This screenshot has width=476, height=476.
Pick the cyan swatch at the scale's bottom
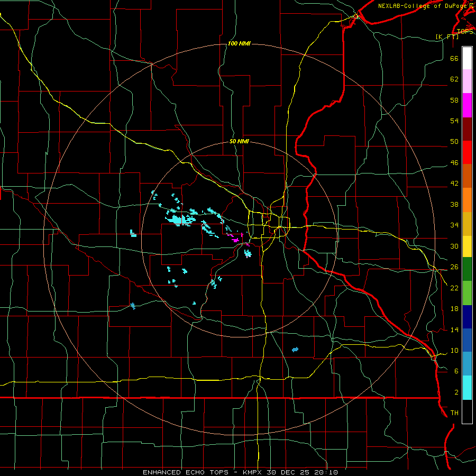467,388
